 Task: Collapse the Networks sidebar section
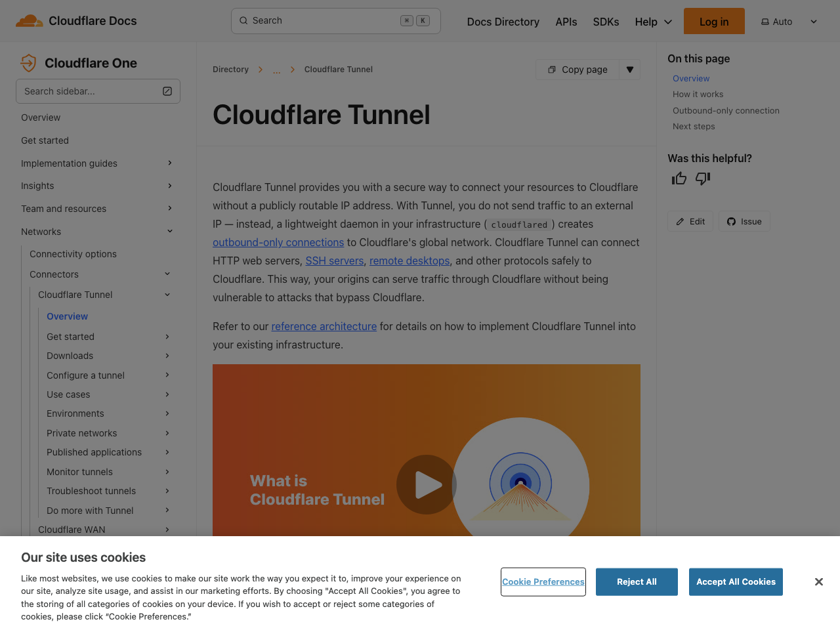[x=169, y=231]
